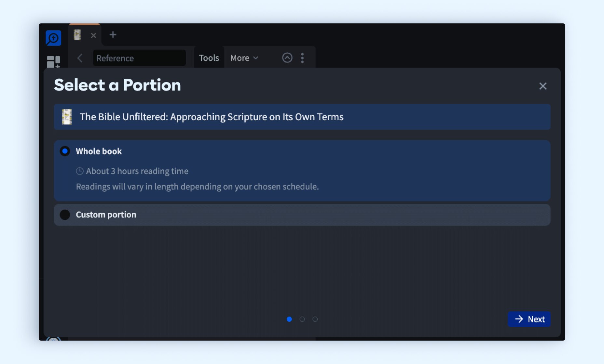Jump to third step pagination dot
This screenshot has width=604, height=364.
pos(315,319)
